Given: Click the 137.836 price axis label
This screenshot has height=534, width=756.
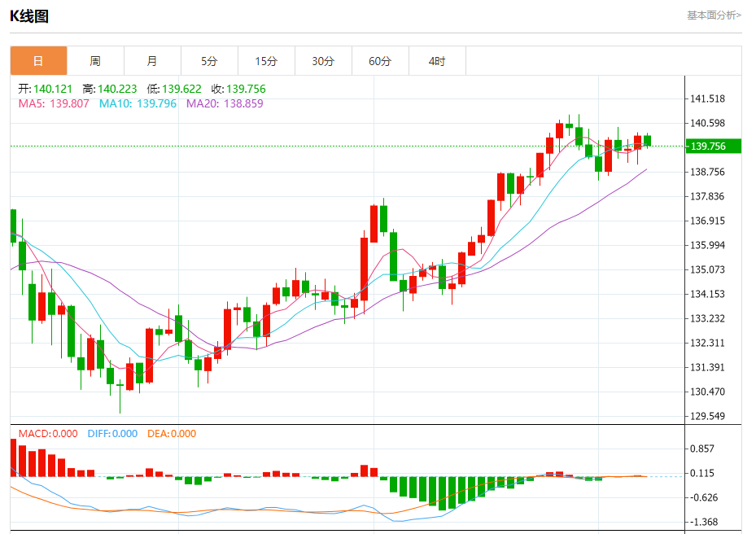Looking at the screenshot, I should tap(707, 196).
